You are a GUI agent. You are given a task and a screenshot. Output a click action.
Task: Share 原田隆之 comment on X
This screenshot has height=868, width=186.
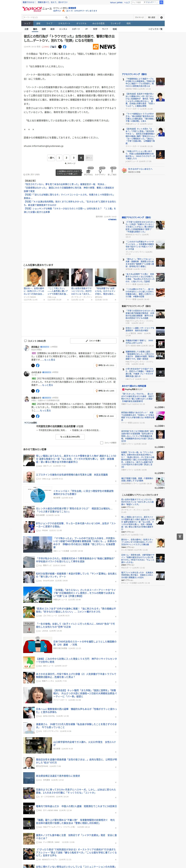pos(33,365)
